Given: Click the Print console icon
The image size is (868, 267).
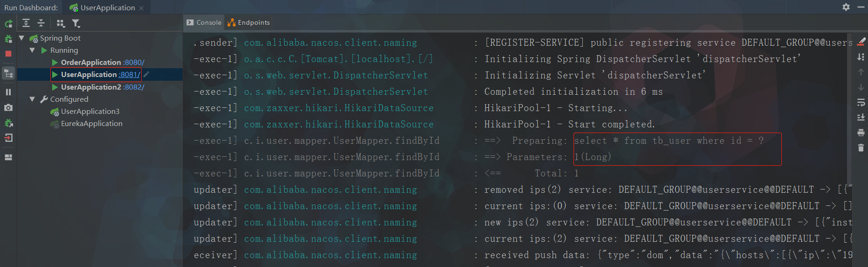Looking at the screenshot, I should [x=861, y=133].
